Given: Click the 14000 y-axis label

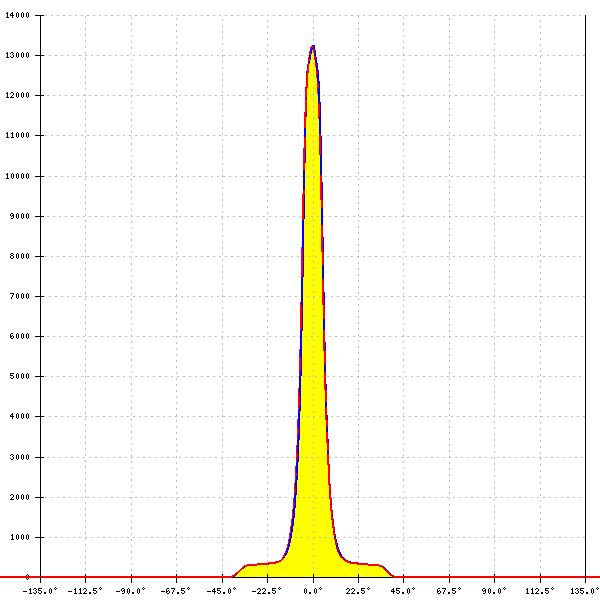Looking at the screenshot, I should click(x=18, y=15).
